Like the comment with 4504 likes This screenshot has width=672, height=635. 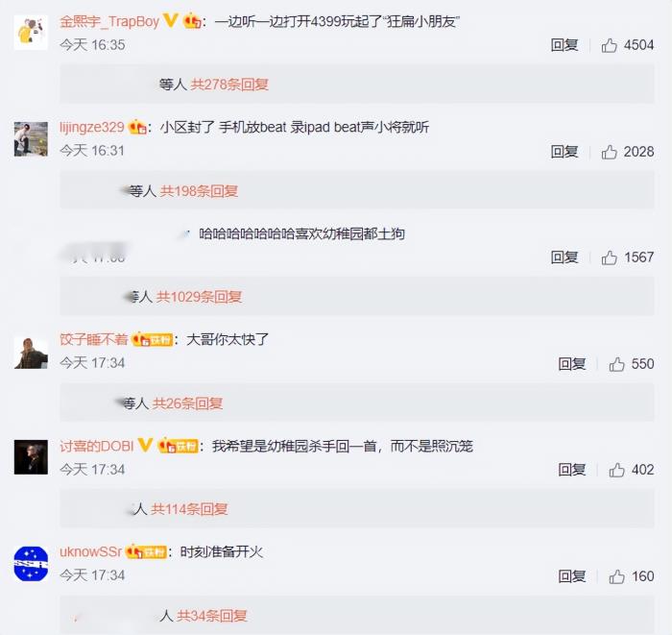pyautogui.click(x=609, y=45)
